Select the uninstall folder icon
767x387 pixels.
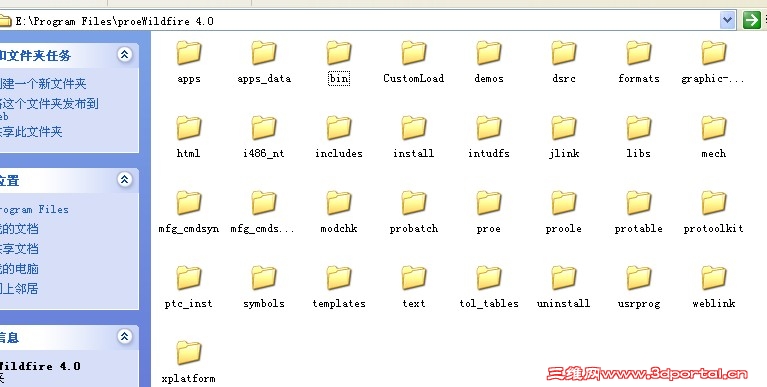pos(564,278)
